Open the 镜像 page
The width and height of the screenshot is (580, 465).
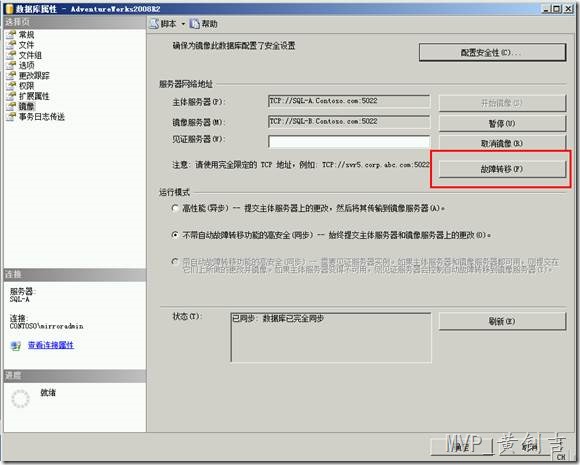(27, 107)
